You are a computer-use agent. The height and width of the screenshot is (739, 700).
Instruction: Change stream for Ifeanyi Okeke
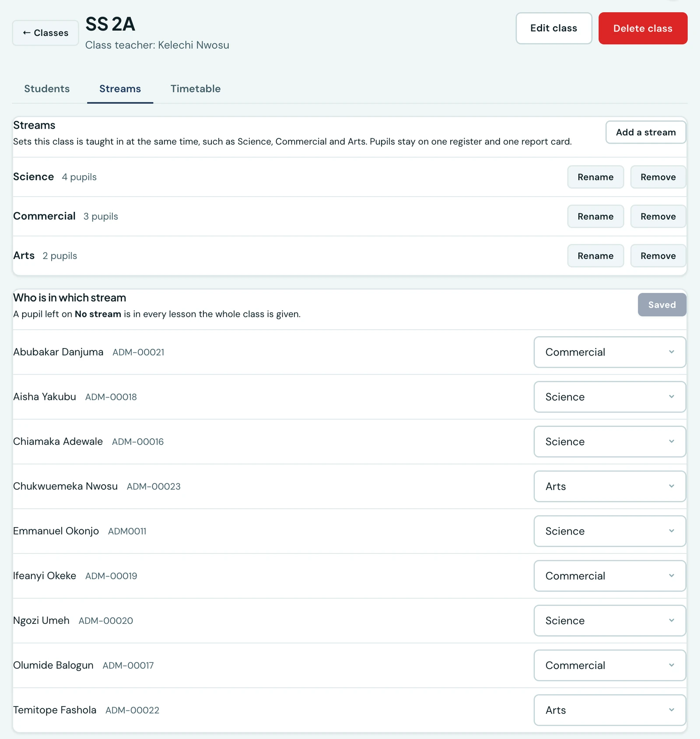pyautogui.click(x=610, y=576)
